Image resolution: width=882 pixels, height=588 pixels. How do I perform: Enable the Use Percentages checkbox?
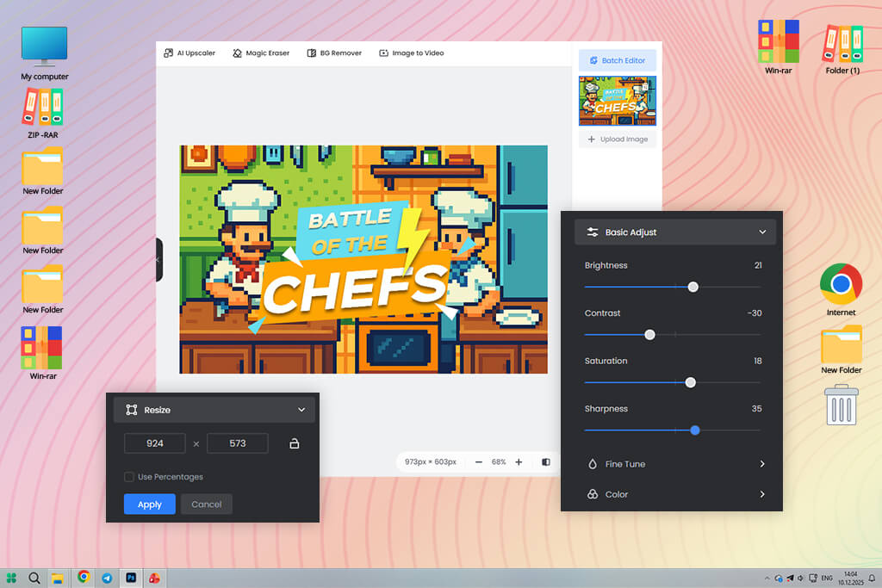click(129, 477)
